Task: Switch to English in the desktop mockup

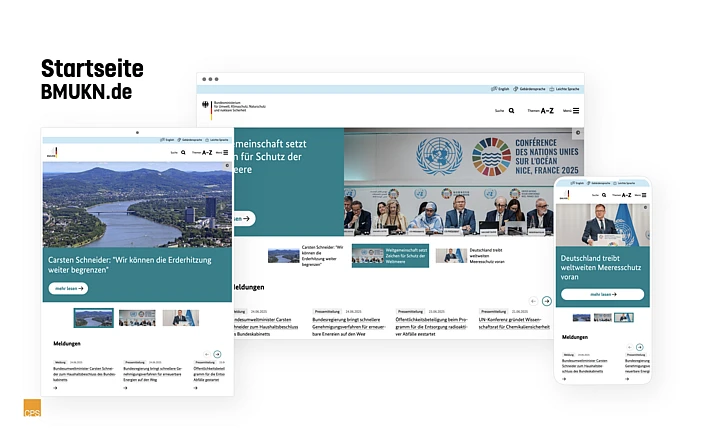Action: point(500,89)
